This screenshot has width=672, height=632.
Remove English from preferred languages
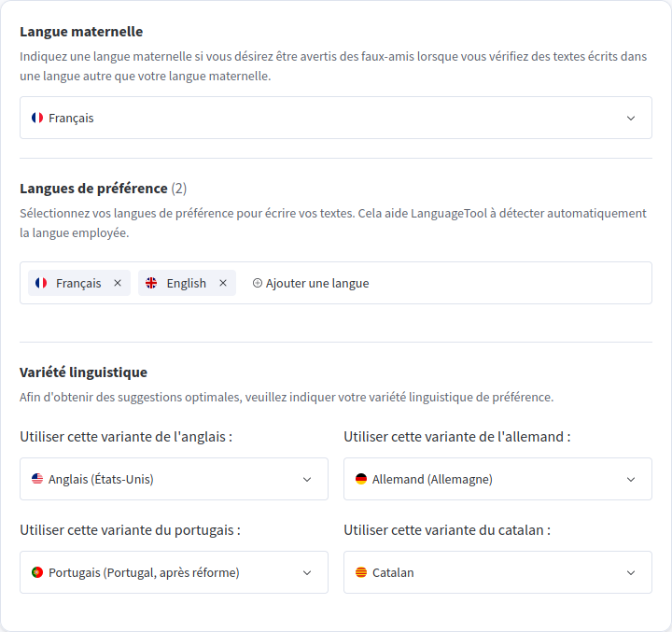coord(223,283)
